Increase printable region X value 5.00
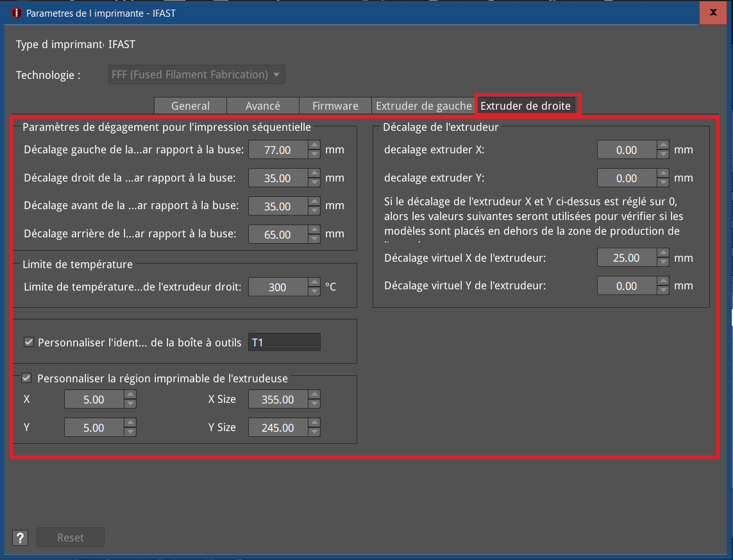733x560 pixels. point(130,395)
